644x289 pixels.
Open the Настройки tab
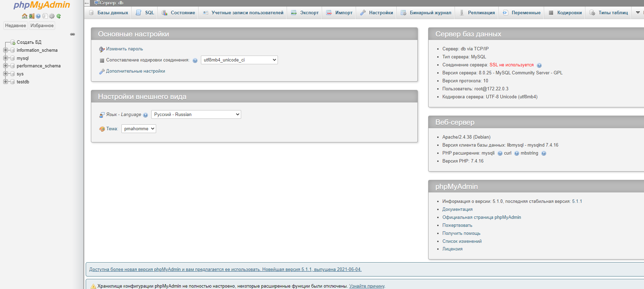pos(376,13)
